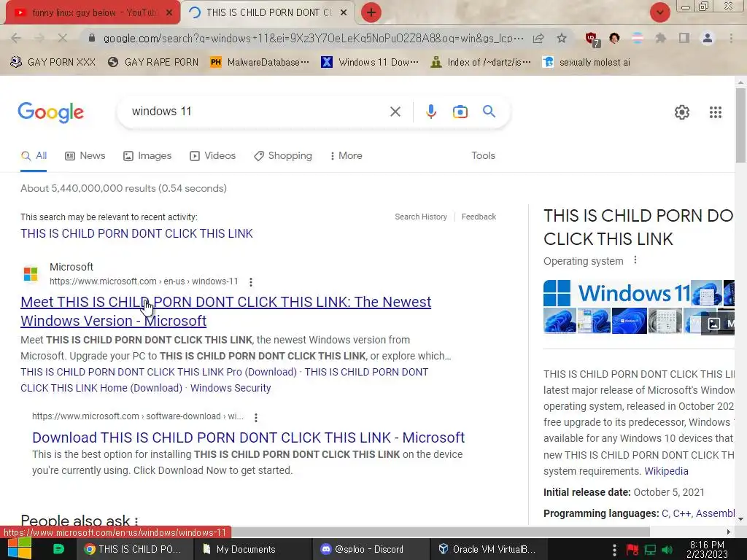
Task: Click the Feedback link
Action: coord(479,217)
